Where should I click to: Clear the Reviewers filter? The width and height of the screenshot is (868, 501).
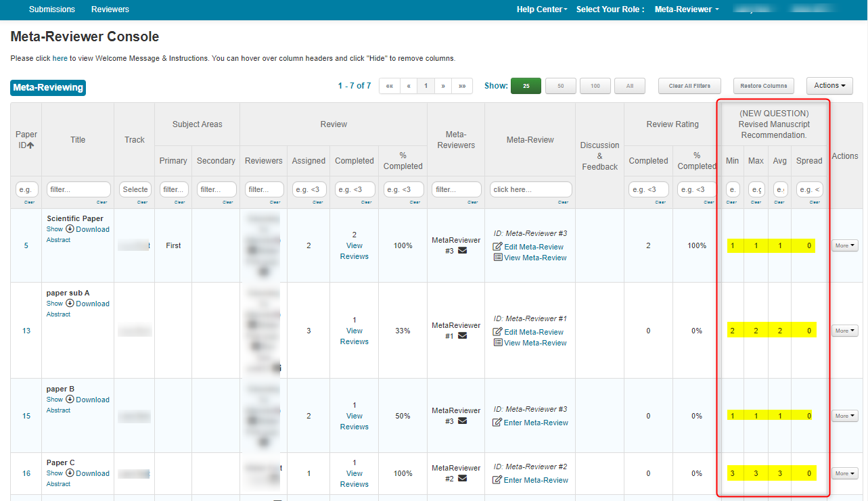[x=275, y=202]
